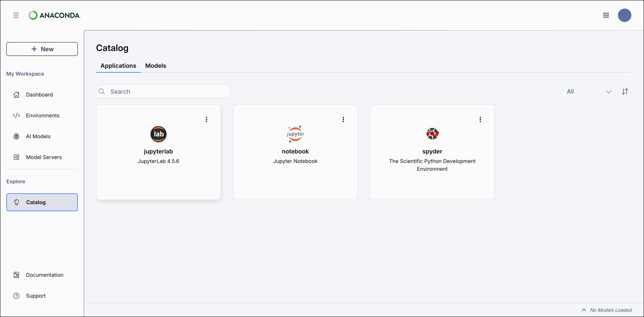Open the apps grid launcher
The width and height of the screenshot is (644, 317).
606,15
